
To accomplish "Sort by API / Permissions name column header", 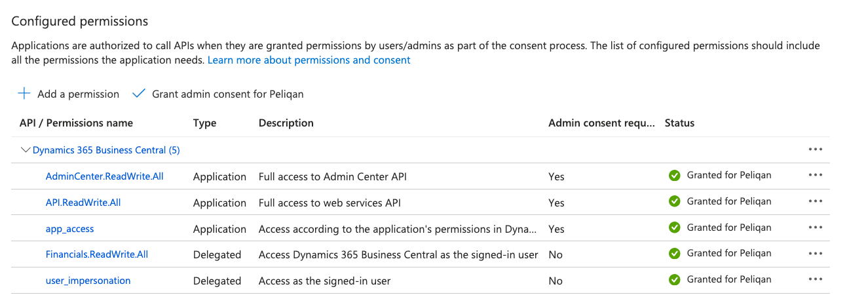I will click(x=76, y=123).
